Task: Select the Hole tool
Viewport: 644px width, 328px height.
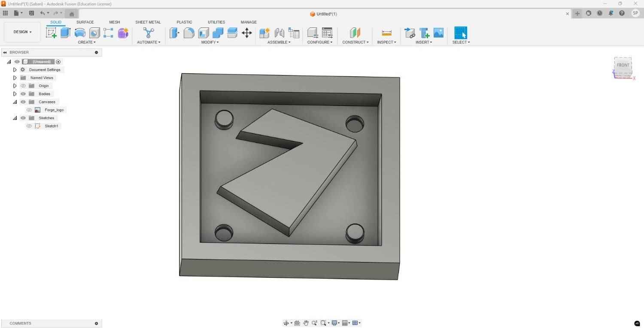Action: 94,33
